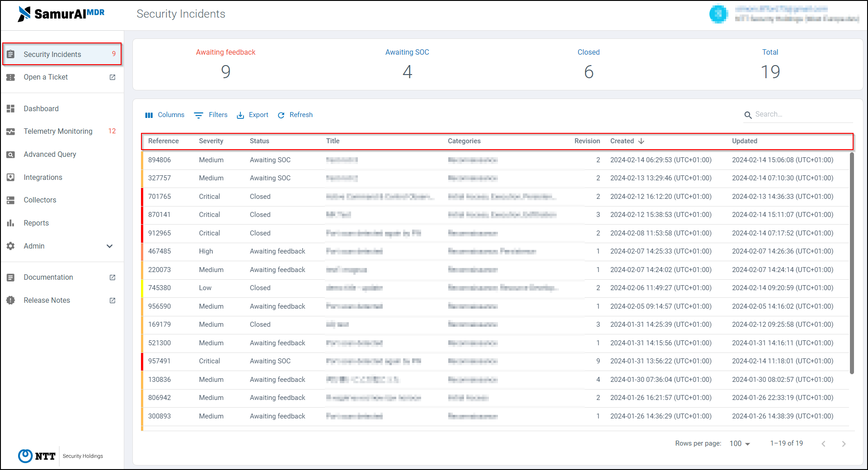Image resolution: width=868 pixels, height=470 pixels.
Task: Expand the Admin menu chevron
Action: (109, 246)
